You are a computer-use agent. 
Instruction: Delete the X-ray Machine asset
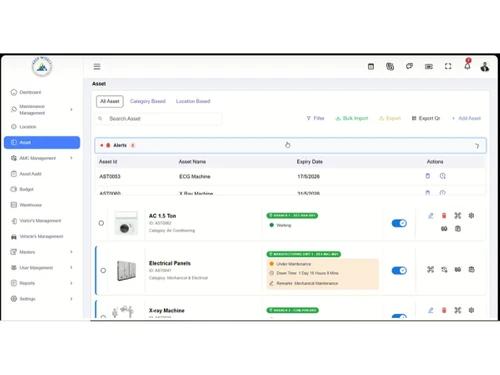click(444, 310)
